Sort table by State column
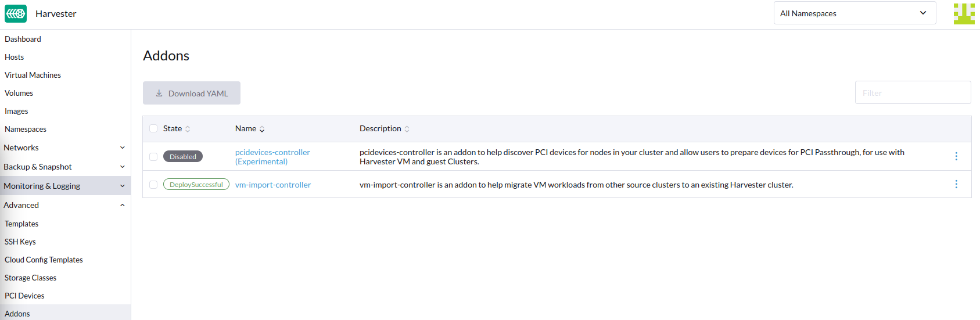 (x=177, y=128)
